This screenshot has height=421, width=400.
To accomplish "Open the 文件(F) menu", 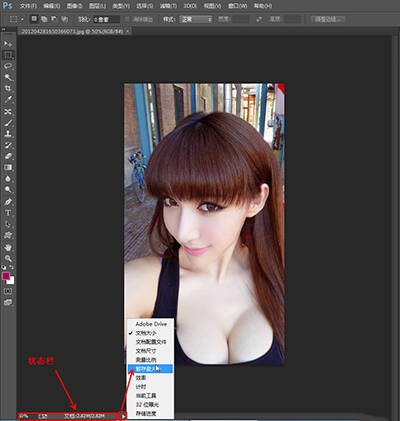I will click(x=28, y=6).
